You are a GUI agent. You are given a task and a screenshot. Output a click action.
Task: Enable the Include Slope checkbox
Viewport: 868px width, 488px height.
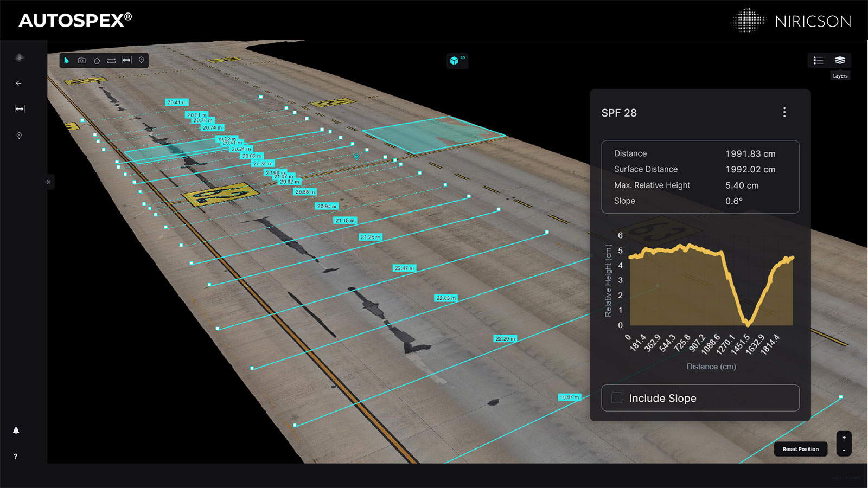point(617,398)
